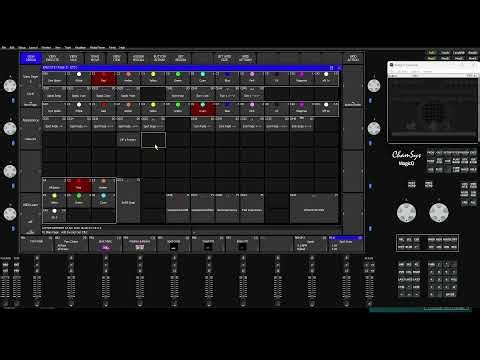Pick Amber cell in small lower-left colour group
Viewport: 480px width, 360px height.
coord(103,185)
